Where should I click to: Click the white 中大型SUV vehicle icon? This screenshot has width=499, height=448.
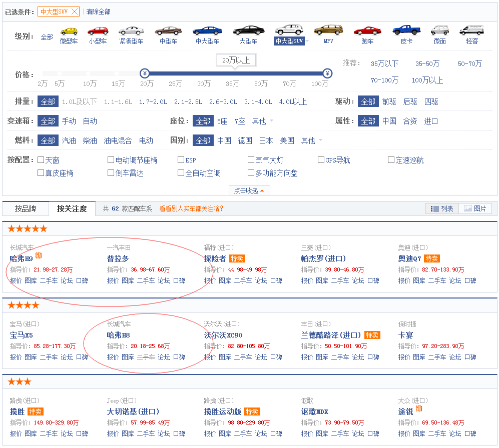tap(289, 30)
